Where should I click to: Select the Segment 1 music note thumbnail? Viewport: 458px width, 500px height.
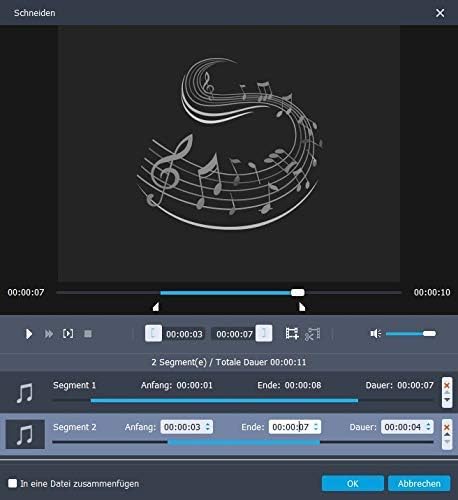[25, 393]
